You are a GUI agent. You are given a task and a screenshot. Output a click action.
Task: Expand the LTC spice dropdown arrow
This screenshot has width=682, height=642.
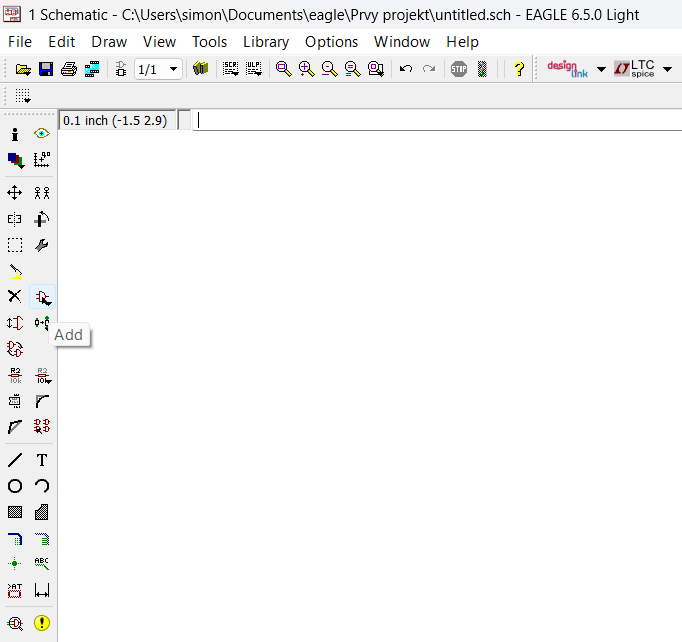click(x=667, y=69)
